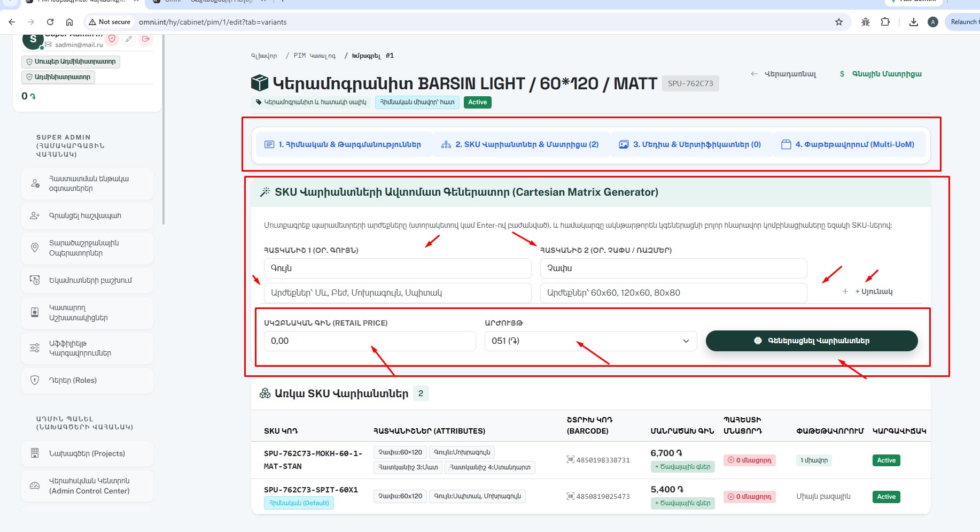This screenshot has width=980, height=532.
Task: Switch to tab 4. Փաթեթավորում (Multi-UoM)
Action: point(848,144)
